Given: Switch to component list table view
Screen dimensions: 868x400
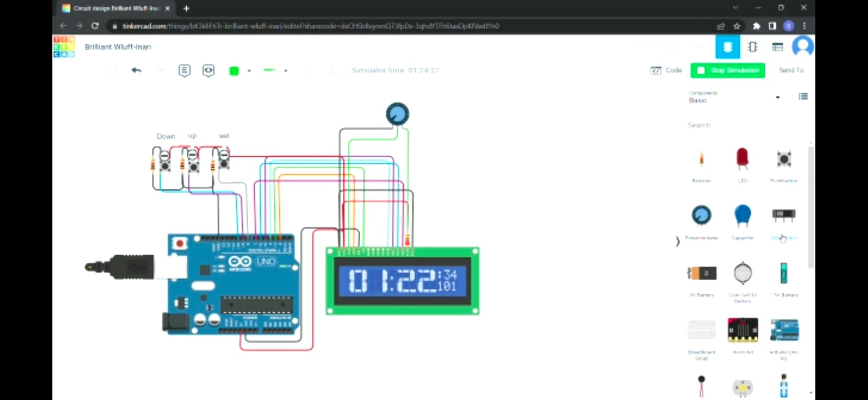Looking at the screenshot, I should 777,47.
